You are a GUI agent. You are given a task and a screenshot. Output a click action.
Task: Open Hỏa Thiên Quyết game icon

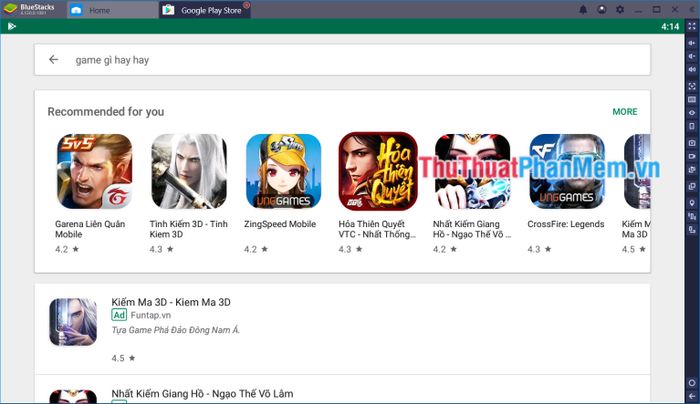coord(378,171)
